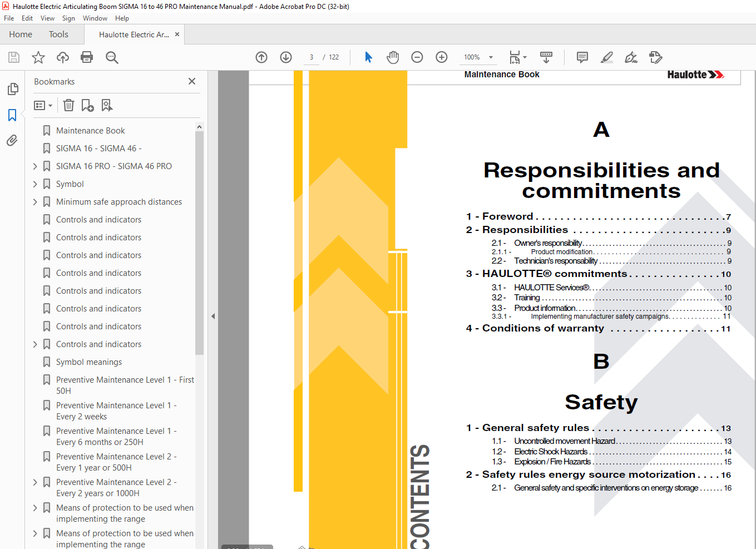Delete selected bookmark trash icon
This screenshot has height=549, width=756.
(68, 105)
